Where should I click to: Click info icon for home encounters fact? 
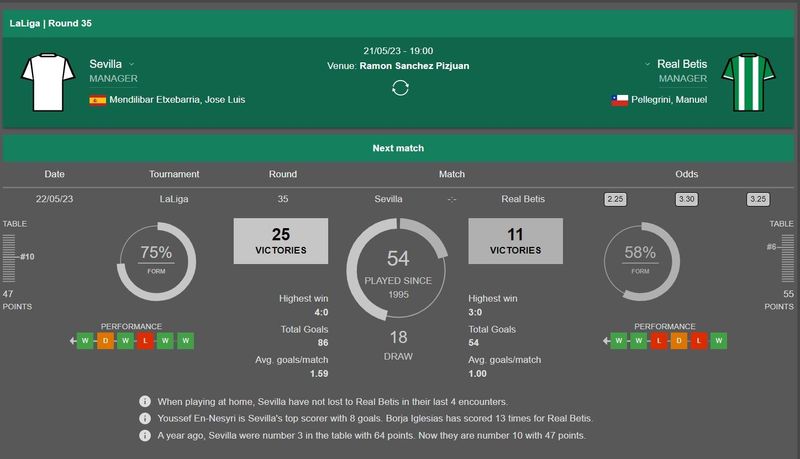coord(145,401)
